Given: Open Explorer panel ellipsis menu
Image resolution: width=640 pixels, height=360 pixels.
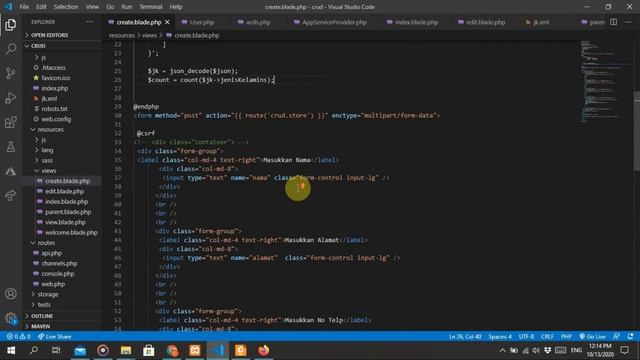Looking at the screenshot, I should pyautogui.click(x=89, y=22).
